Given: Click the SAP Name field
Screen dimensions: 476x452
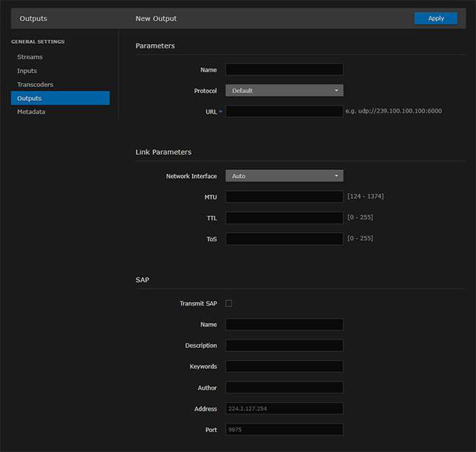Looking at the screenshot, I should pos(284,324).
